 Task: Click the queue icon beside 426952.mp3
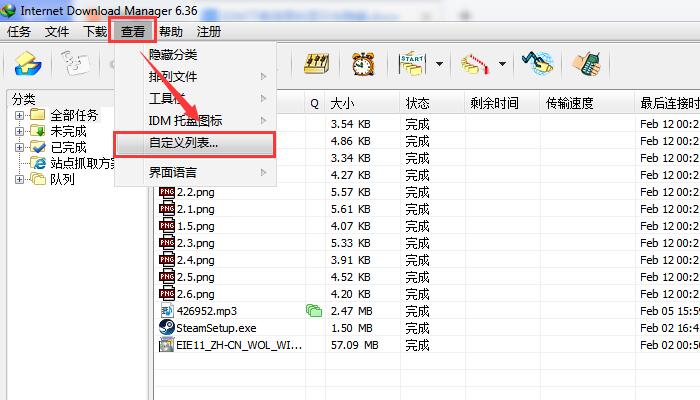pos(314,311)
